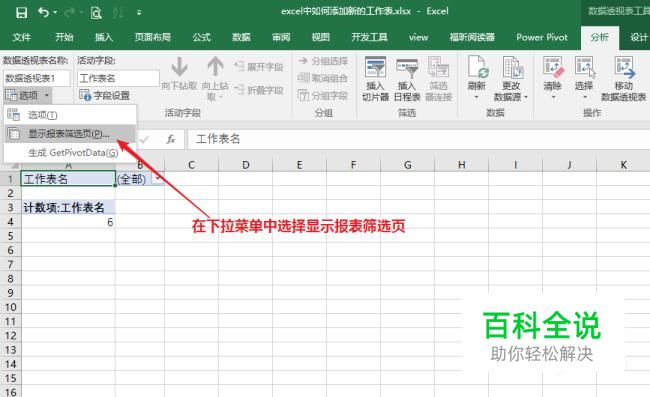Open the 清除 dropdown arrow
The width and height of the screenshot is (650, 397).
click(x=553, y=97)
